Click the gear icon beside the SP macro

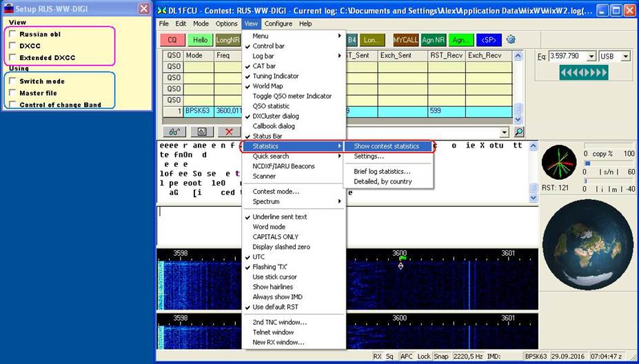(511, 39)
